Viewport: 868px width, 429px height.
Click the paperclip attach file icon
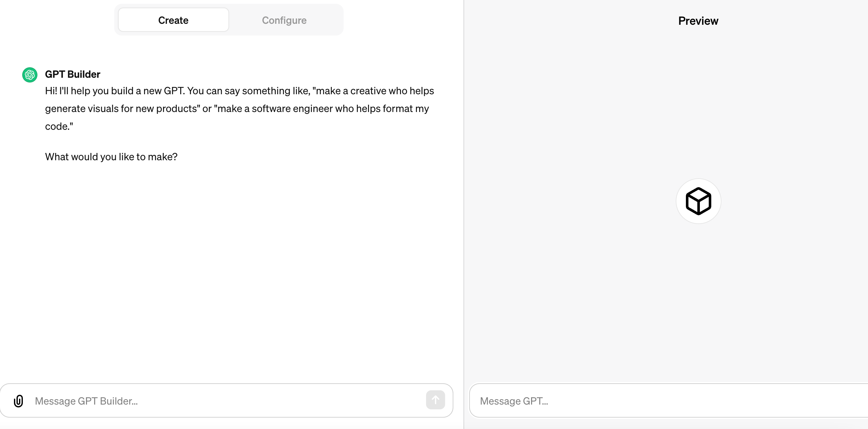pyautogui.click(x=18, y=401)
